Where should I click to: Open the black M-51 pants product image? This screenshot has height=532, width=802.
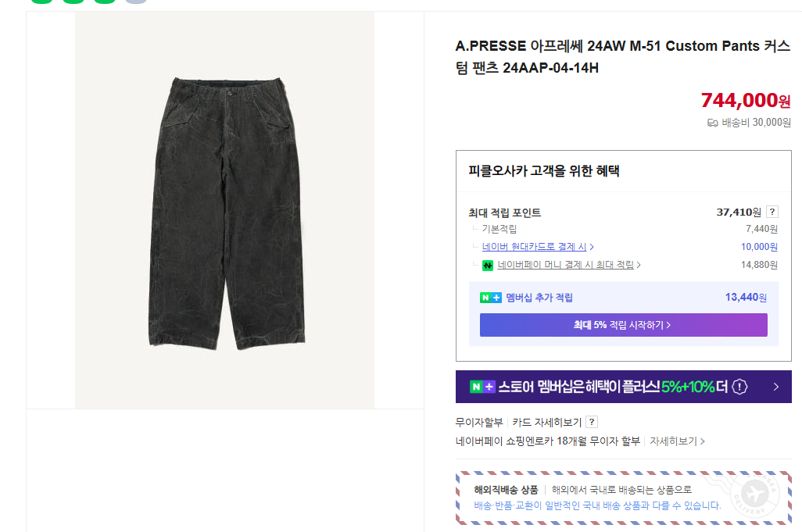click(224, 210)
